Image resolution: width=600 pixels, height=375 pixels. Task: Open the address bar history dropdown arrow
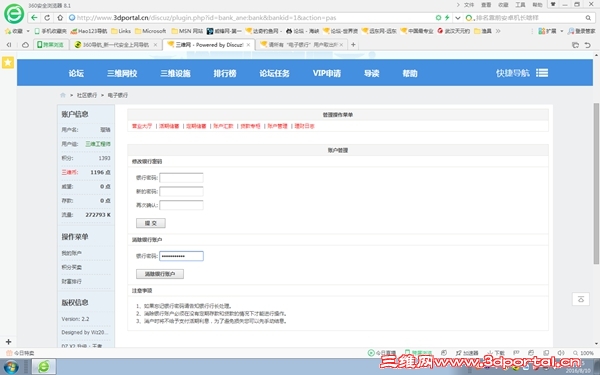coord(457,18)
